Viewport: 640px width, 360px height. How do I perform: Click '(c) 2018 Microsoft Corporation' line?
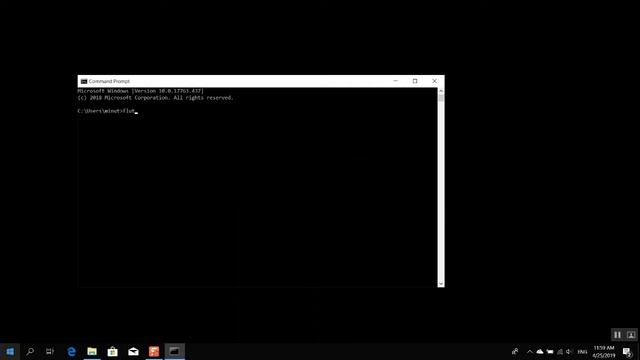click(x=155, y=98)
